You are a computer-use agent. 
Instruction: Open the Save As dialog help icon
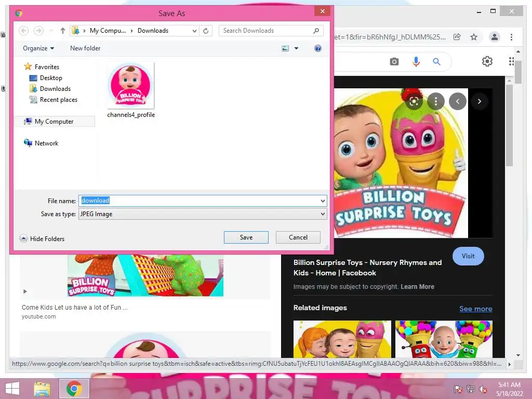[x=317, y=48]
